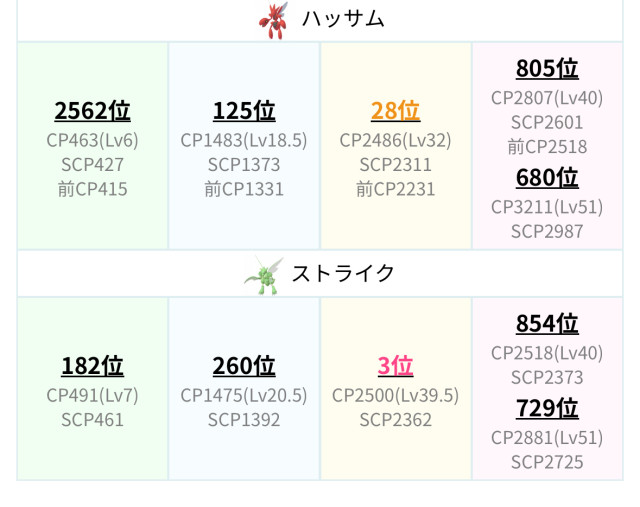Open Scyther's 182位 rank link

click(x=92, y=366)
